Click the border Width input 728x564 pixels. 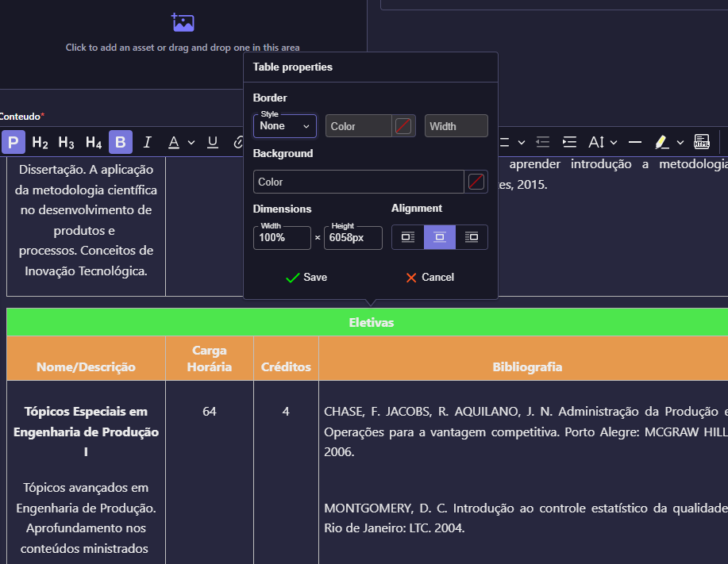click(x=456, y=126)
